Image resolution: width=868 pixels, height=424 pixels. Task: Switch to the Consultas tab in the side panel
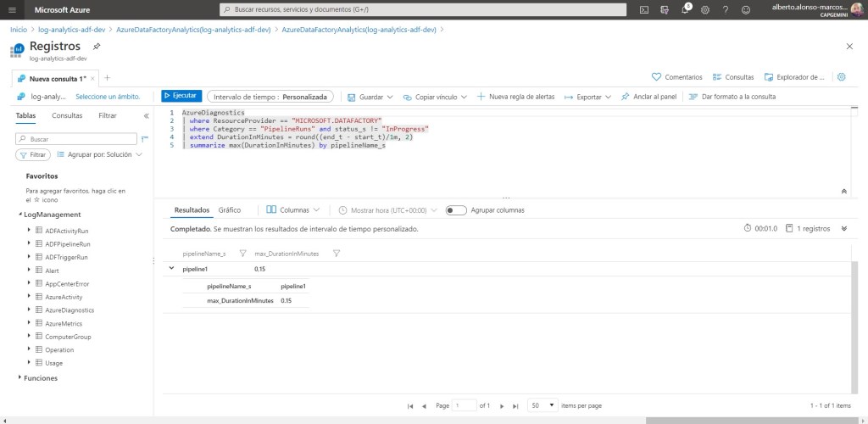click(x=67, y=115)
